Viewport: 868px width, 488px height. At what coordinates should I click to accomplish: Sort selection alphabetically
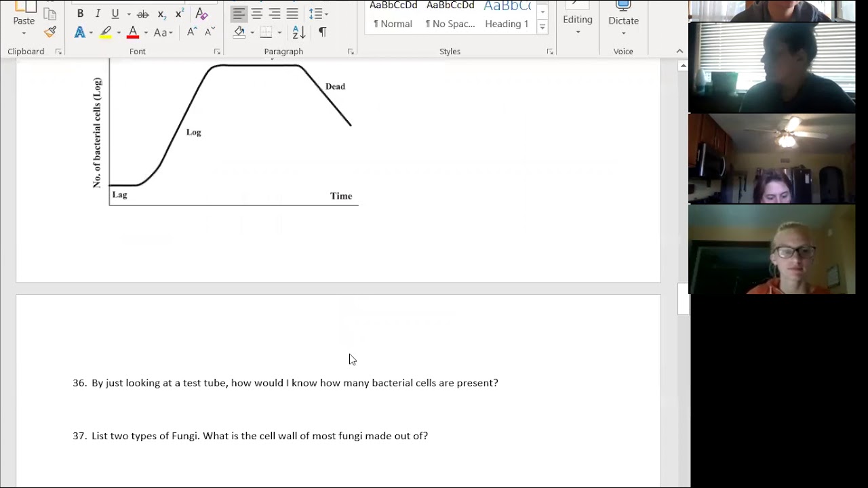(299, 32)
